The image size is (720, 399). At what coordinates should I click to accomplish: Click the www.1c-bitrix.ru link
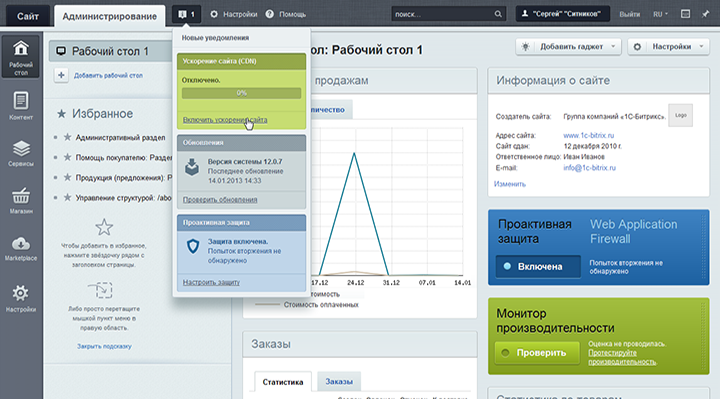[x=589, y=135]
